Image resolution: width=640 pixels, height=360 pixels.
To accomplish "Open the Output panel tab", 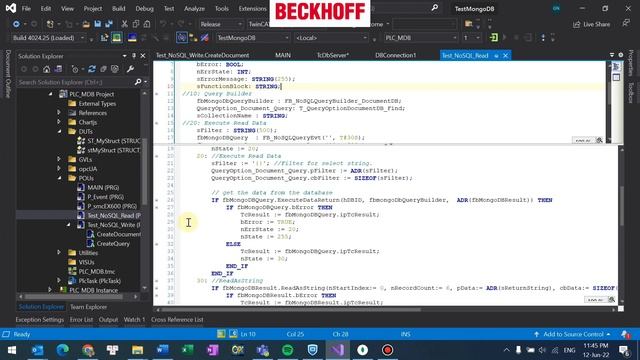I will [x=108, y=320].
